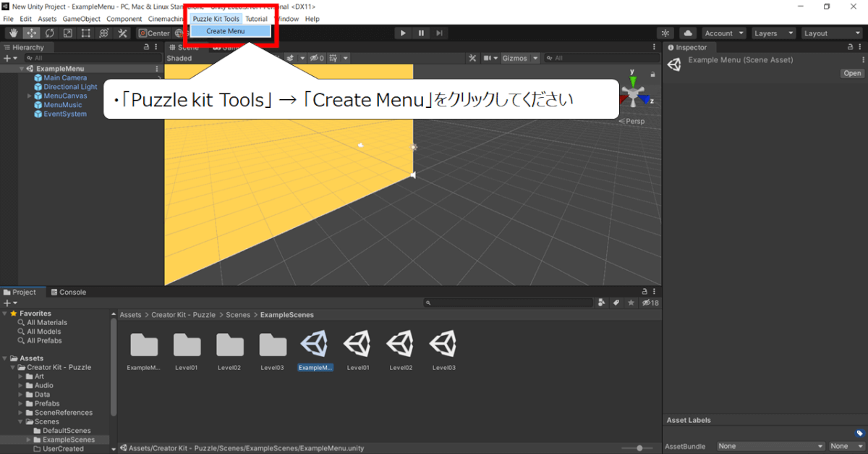The width and height of the screenshot is (868, 454).
Task: Open the File menu
Action: pos(8,19)
